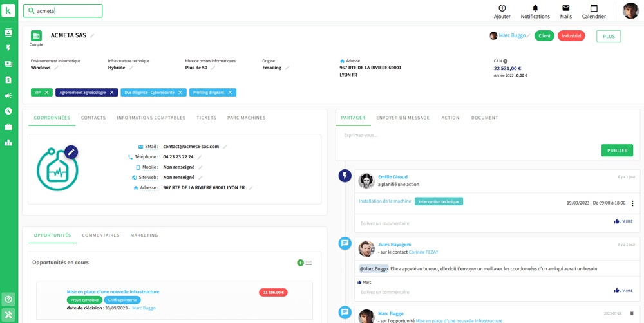Open the bar chart statistics sidebar icon
Viewport: 644px width, 323px height.
[8, 142]
